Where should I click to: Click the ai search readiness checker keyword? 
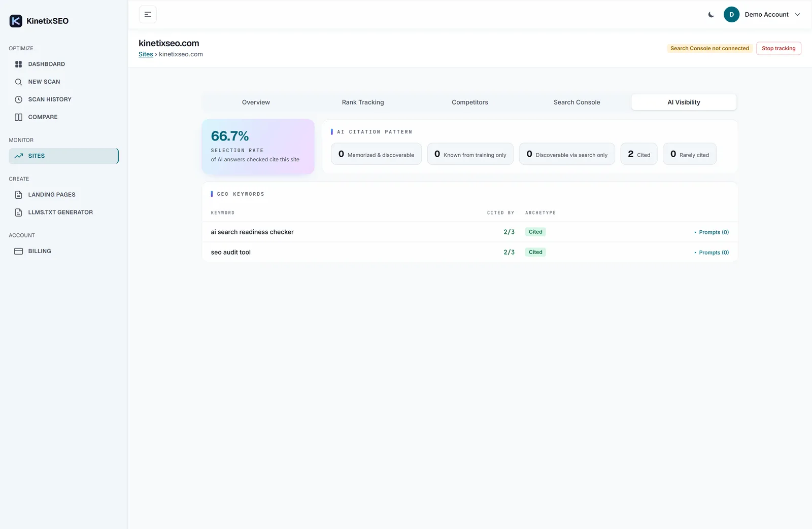(252, 232)
